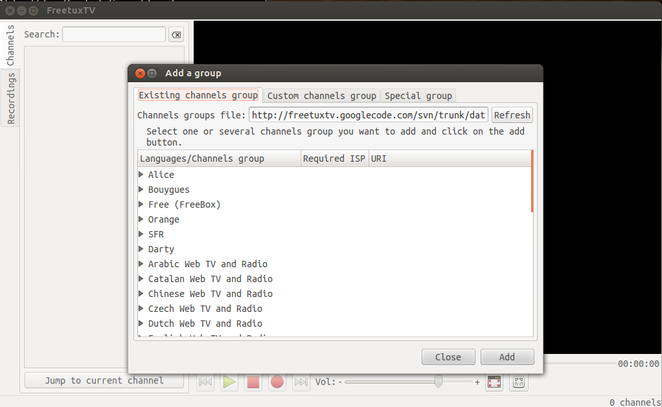Expand the Free (FreeBox) group

[141, 204]
